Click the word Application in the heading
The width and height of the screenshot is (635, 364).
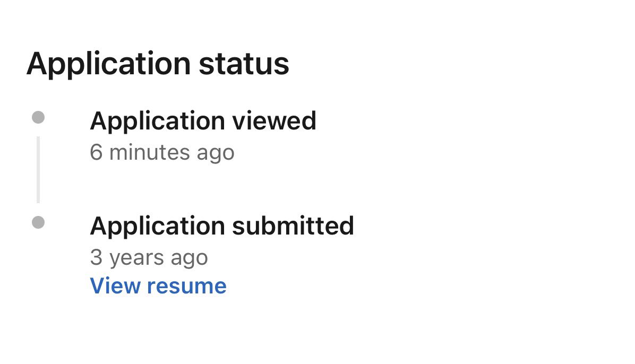pyautogui.click(x=108, y=65)
